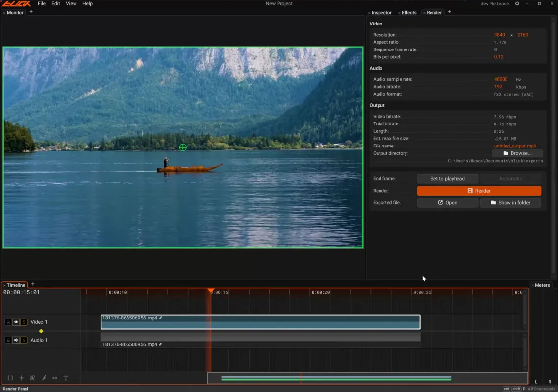Close the Inspector tab
The width and height of the screenshot is (558, 392).
369,13
